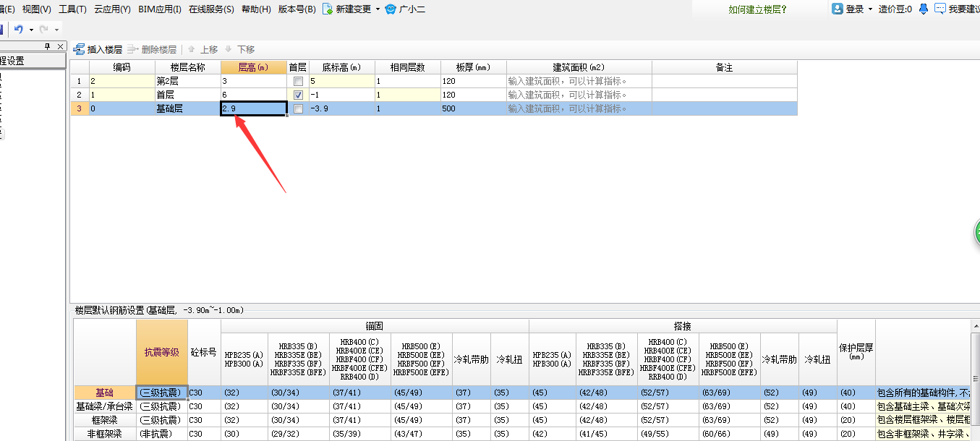Image resolution: width=980 pixels, height=441 pixels.
Task: Click the 如何建立楼层? help link
Action: [x=757, y=9]
